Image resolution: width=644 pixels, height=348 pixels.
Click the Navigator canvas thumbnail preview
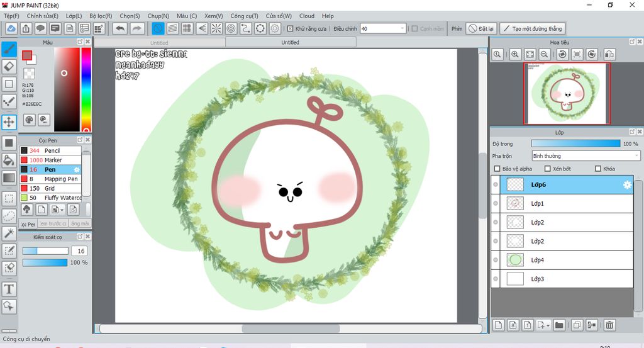tap(567, 93)
